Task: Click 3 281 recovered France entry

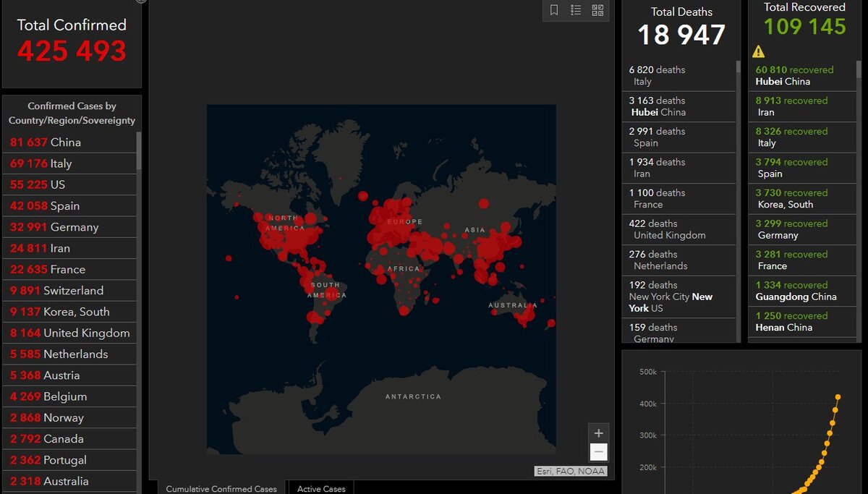Action: (x=804, y=260)
